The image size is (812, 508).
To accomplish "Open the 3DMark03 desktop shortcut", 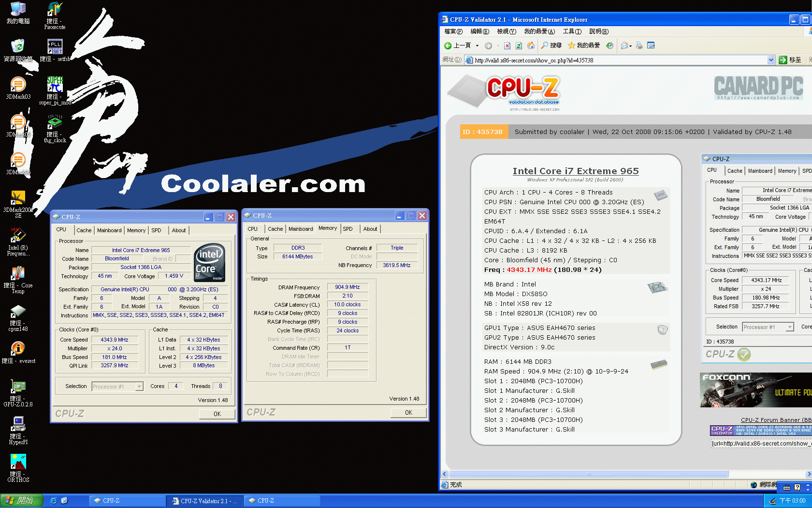I will [18, 89].
